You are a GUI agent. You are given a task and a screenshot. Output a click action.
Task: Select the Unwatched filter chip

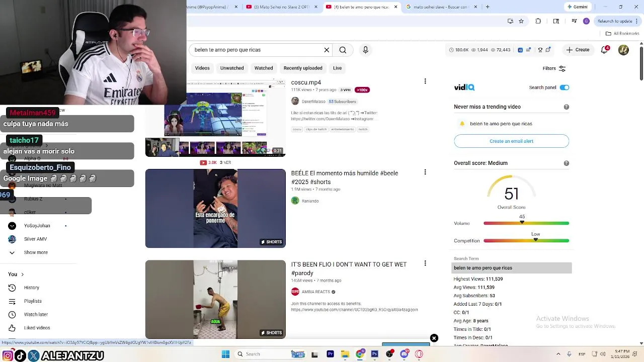[232, 68]
